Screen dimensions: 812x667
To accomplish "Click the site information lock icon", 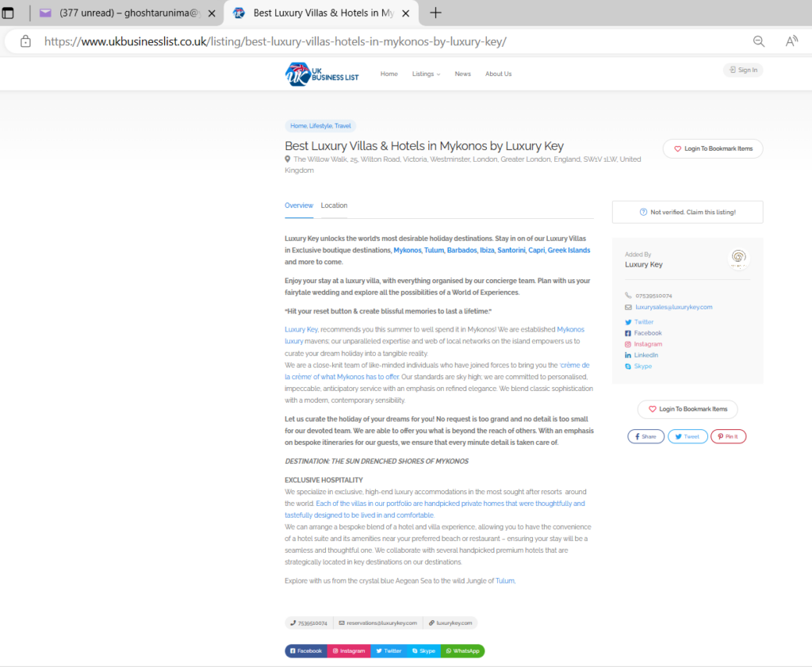I will click(25, 42).
